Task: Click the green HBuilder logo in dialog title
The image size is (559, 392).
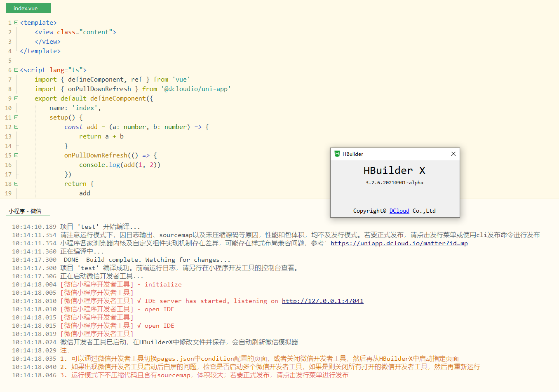Action: tap(337, 154)
